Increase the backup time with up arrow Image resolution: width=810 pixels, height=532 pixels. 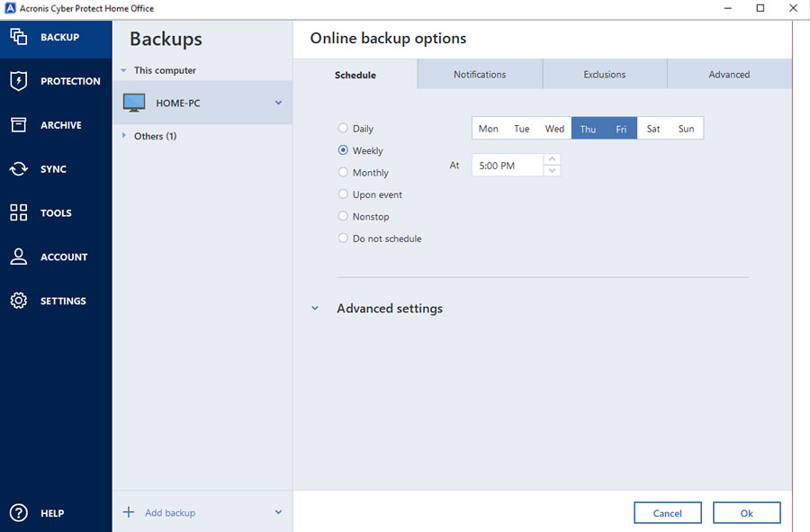[552, 159]
